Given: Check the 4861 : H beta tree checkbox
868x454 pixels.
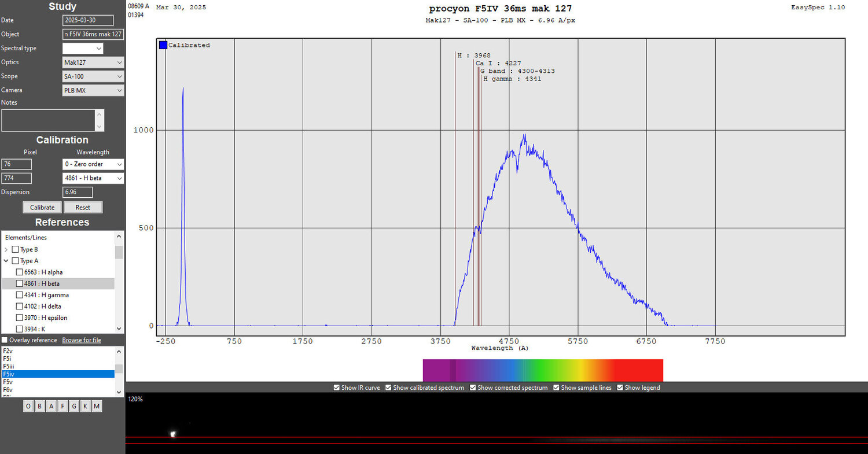Looking at the screenshot, I should coord(20,283).
